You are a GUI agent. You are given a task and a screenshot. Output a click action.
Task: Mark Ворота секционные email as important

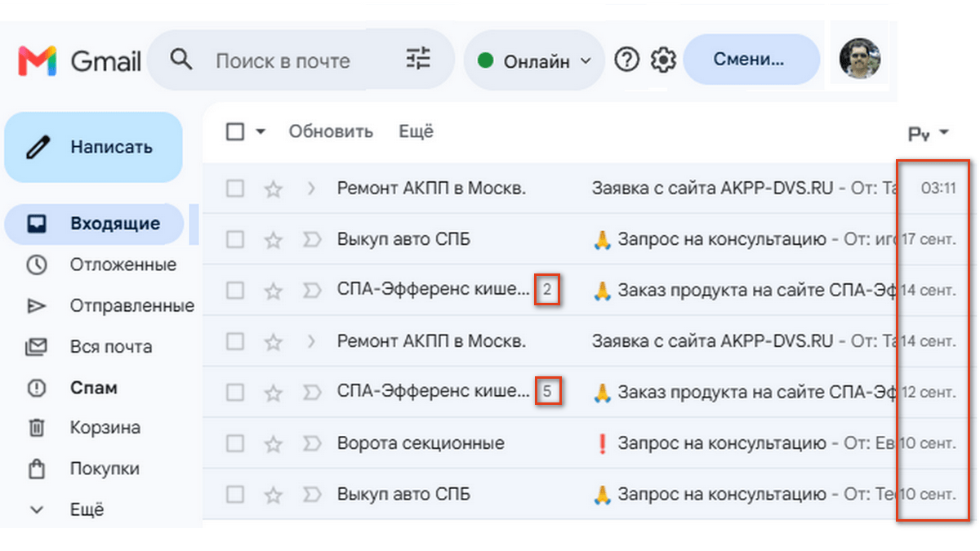pos(311,444)
